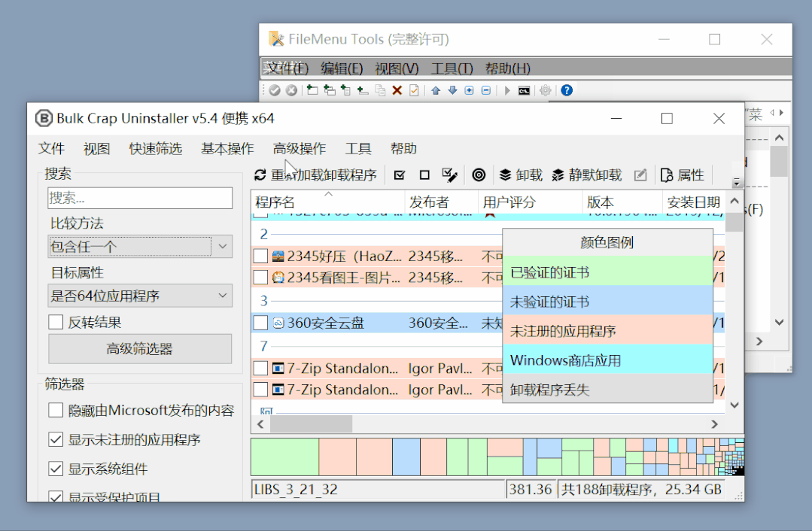Expand the 目标属性 dropdown list

pyautogui.click(x=140, y=296)
